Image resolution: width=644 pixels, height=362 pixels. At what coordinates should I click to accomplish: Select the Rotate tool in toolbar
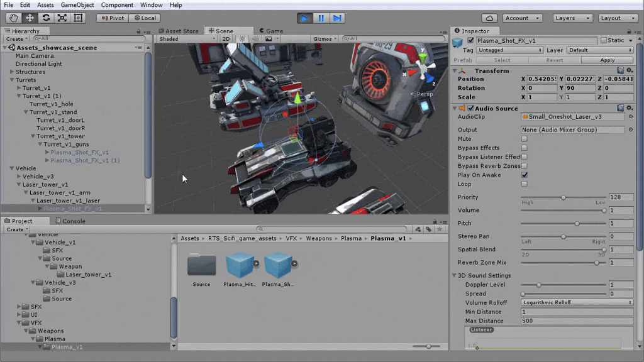tap(46, 18)
